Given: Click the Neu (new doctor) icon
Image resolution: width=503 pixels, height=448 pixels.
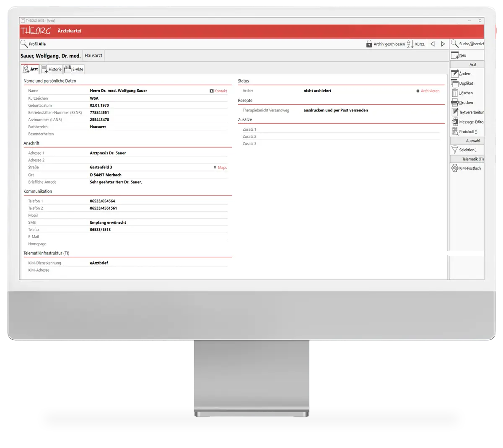Looking at the screenshot, I should [455, 55].
